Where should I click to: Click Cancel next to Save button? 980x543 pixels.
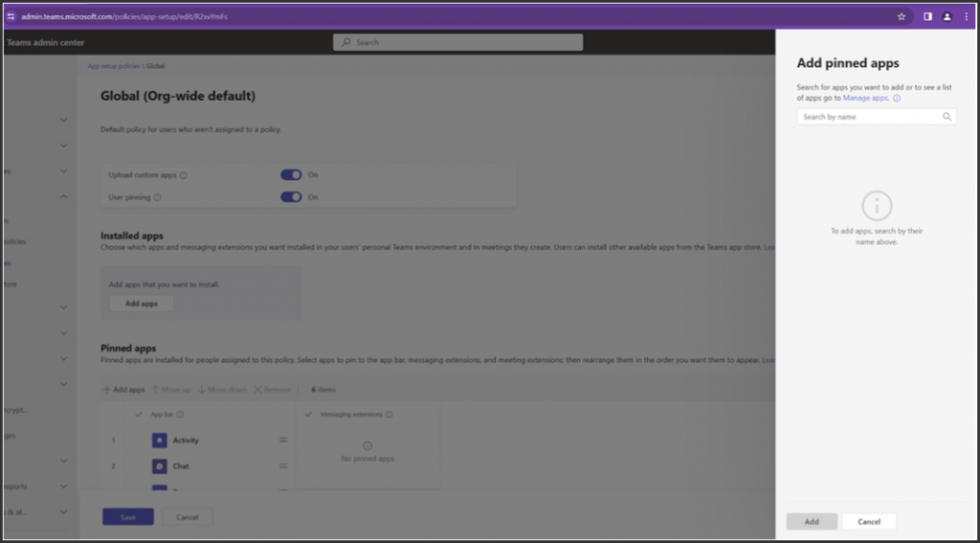pos(188,517)
